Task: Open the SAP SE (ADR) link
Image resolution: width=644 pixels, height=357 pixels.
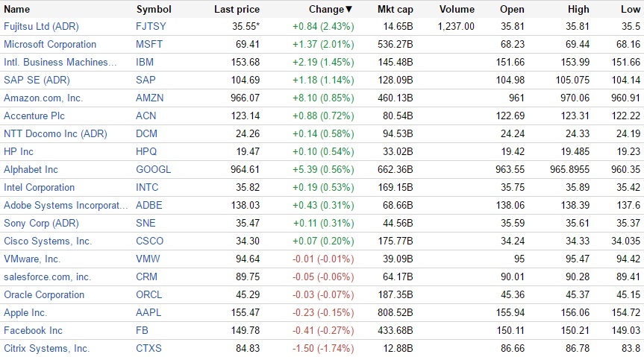Action: click(x=37, y=80)
